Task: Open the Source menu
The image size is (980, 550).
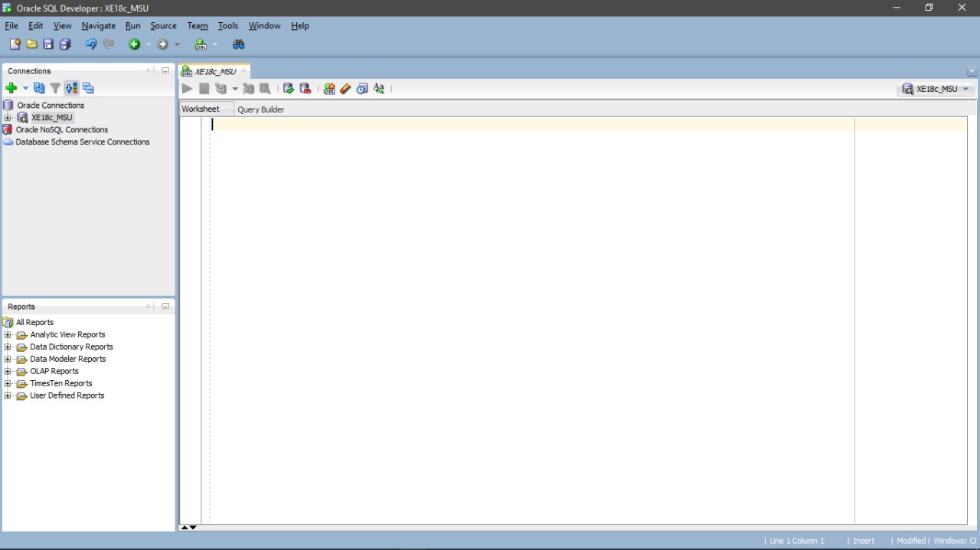Action: [163, 26]
